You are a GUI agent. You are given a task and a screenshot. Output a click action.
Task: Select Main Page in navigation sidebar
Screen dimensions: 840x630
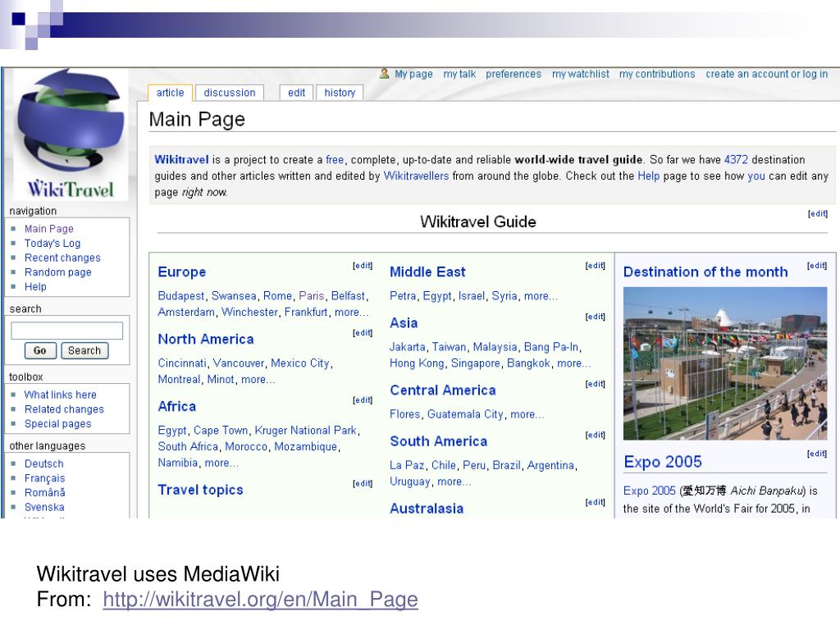[x=48, y=229]
